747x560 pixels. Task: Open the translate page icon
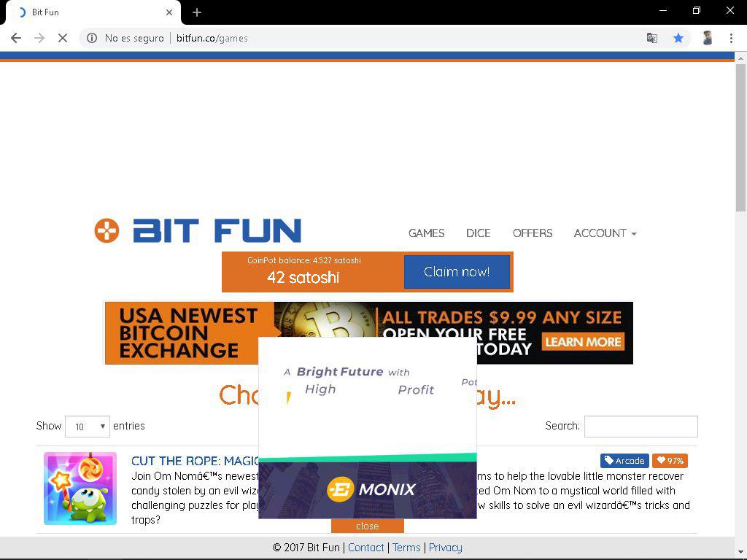click(x=652, y=38)
